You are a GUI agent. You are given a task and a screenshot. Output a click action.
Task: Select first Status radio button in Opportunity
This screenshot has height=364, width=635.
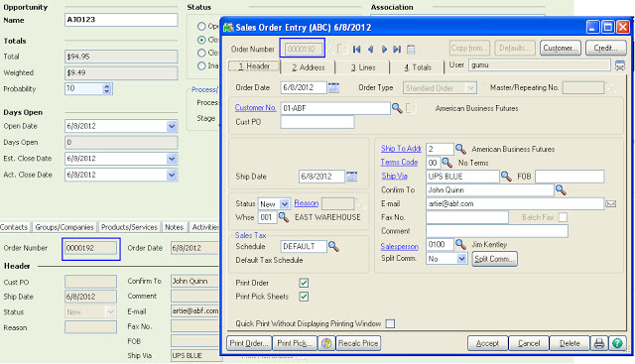pos(201,27)
